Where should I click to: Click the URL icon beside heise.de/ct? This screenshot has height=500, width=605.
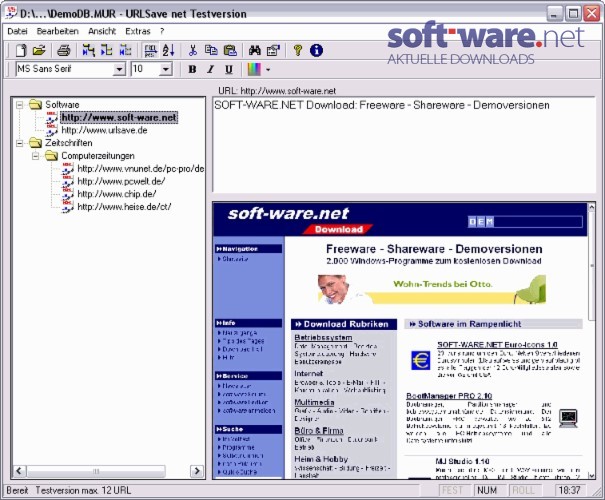68,206
